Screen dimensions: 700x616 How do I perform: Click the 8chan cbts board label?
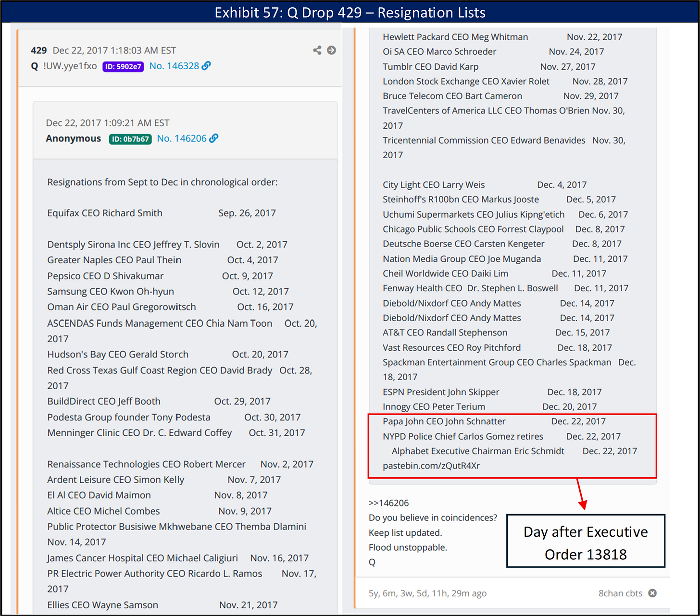tap(620, 593)
